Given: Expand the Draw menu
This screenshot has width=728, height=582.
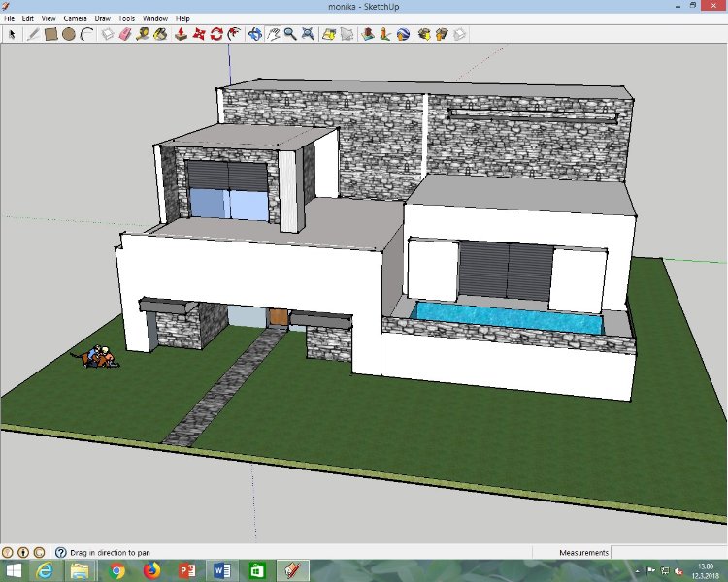Looking at the screenshot, I should click(x=102, y=18).
